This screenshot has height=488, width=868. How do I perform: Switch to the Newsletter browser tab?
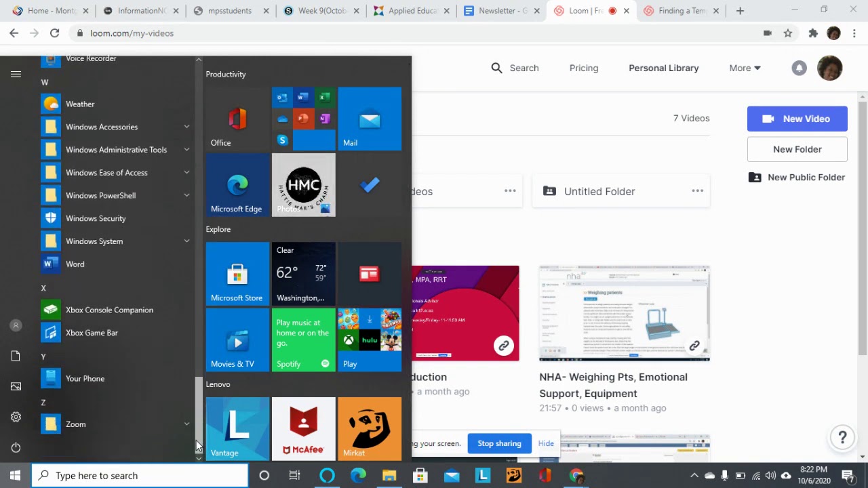[502, 11]
